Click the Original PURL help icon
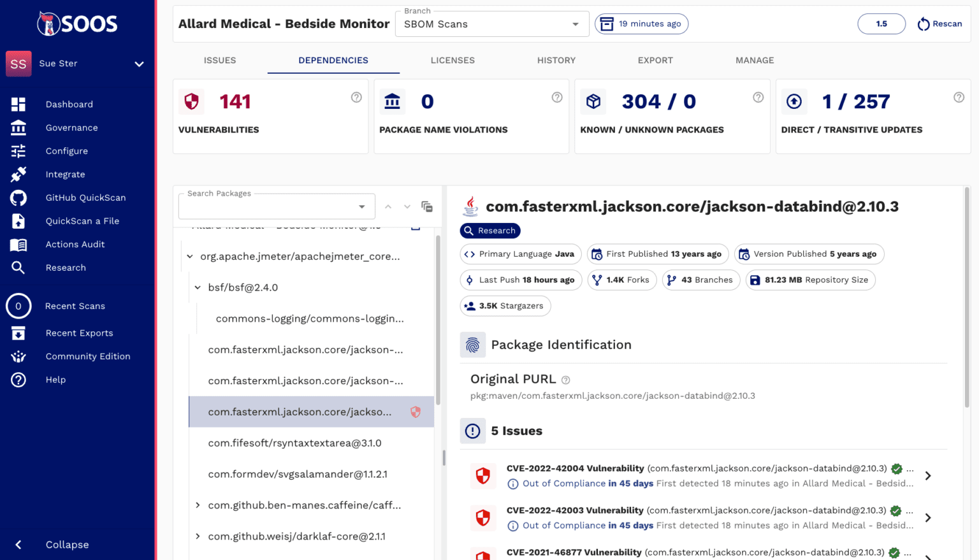The height and width of the screenshot is (560, 979). [565, 380]
